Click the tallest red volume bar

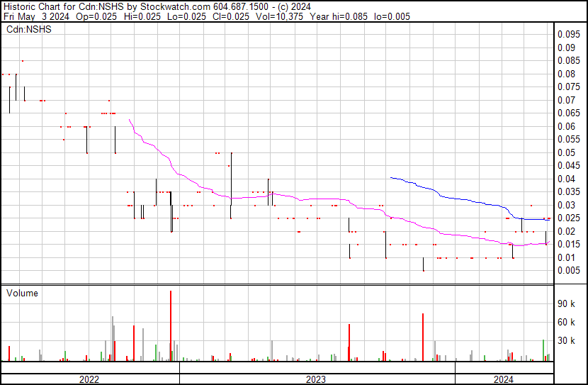(171, 325)
